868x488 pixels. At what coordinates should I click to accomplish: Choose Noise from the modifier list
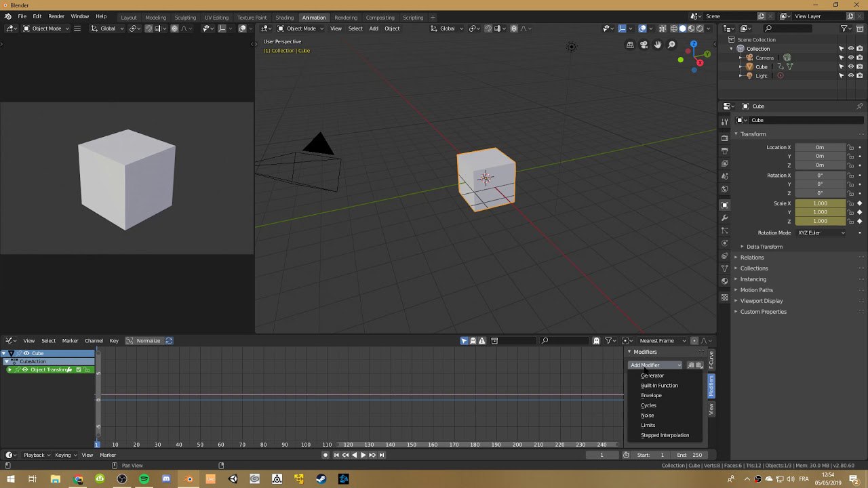648,415
